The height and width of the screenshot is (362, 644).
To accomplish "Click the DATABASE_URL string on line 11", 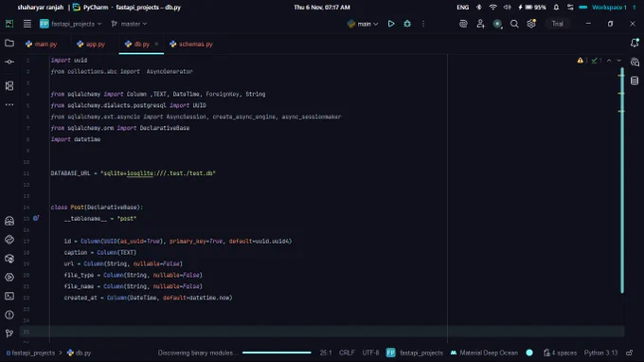I will point(158,173).
